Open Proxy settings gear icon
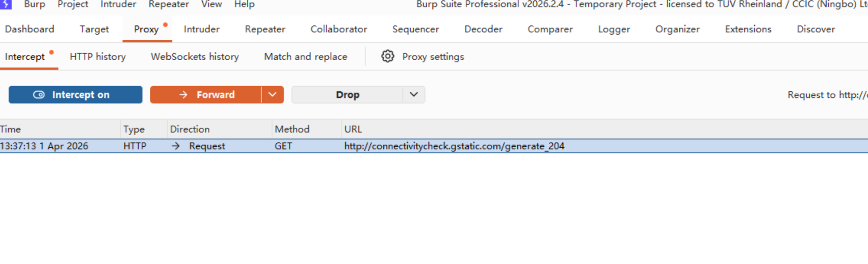Viewport: 868px width, 264px height. coord(387,56)
